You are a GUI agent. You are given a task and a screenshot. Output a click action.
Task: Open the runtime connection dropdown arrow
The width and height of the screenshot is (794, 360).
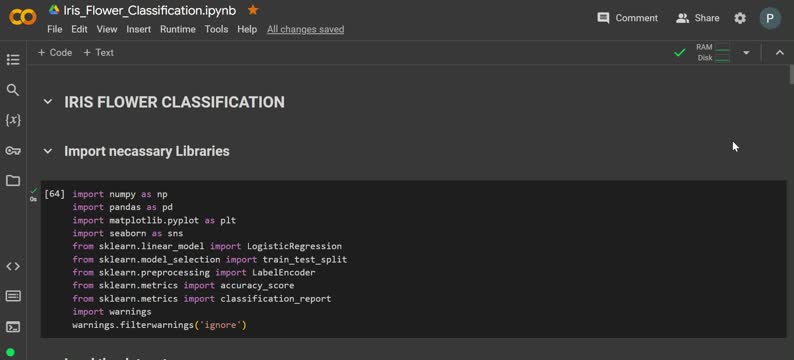pos(746,52)
